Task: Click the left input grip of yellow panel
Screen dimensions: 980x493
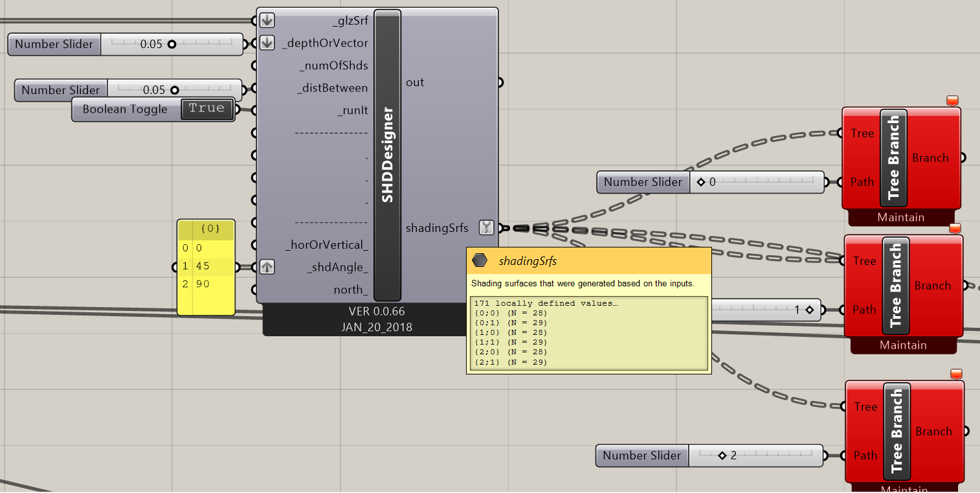Action: 175,267
